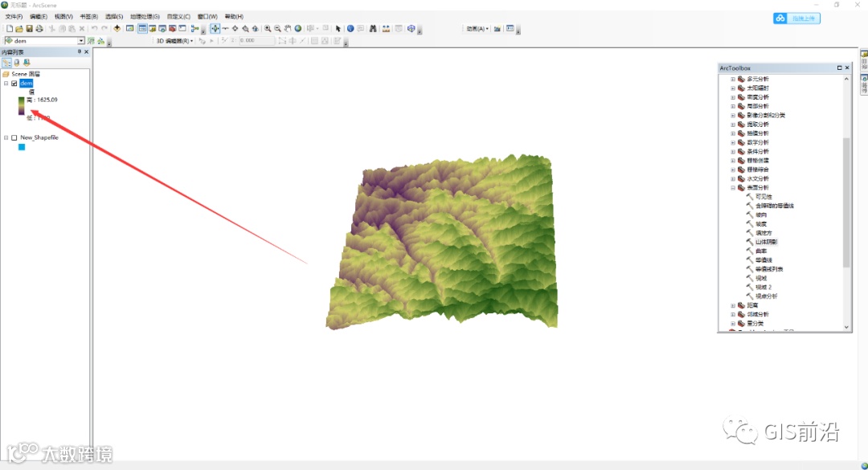The height and width of the screenshot is (470, 868).
Task: Open the 书签(B) menu
Action: coord(88,17)
